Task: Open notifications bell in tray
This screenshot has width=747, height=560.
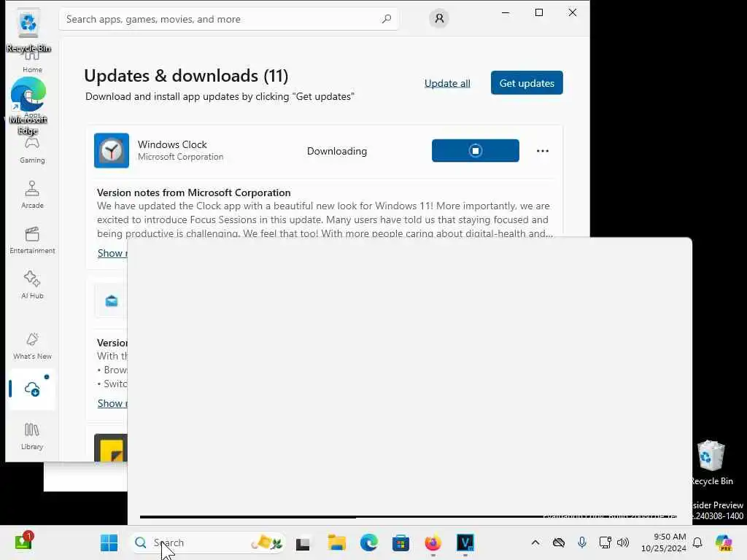Action: (697, 542)
